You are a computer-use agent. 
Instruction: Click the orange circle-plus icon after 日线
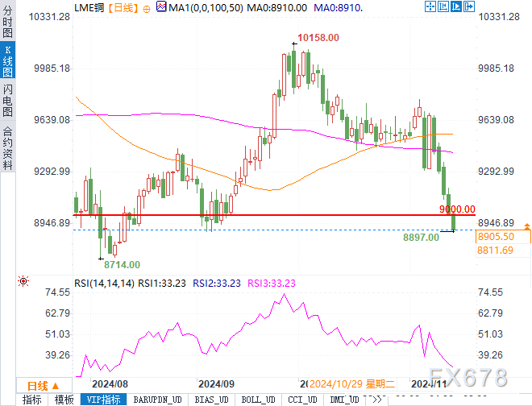coord(147,9)
